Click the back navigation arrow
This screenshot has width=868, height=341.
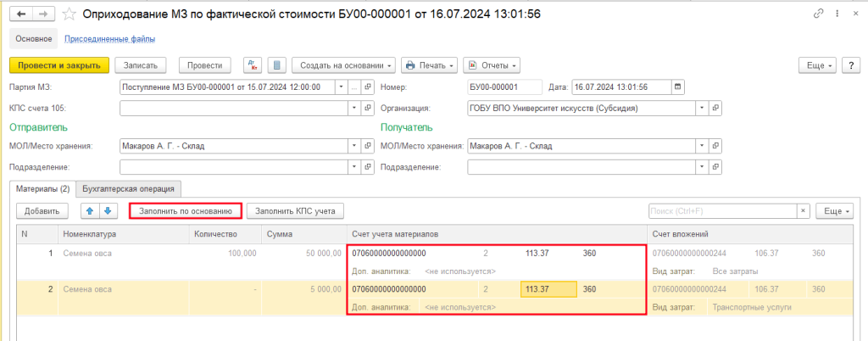tap(20, 14)
